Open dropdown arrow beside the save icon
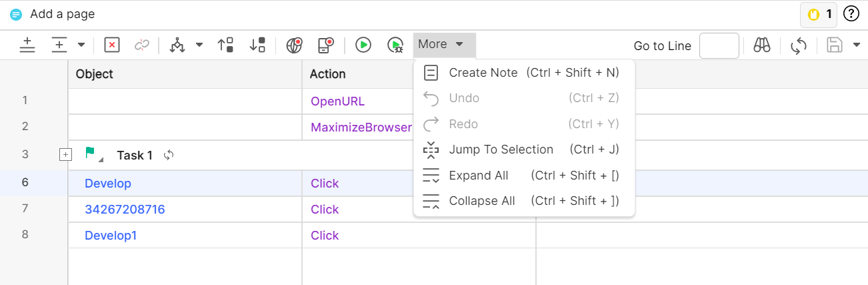This screenshot has width=868, height=285. pos(857,45)
